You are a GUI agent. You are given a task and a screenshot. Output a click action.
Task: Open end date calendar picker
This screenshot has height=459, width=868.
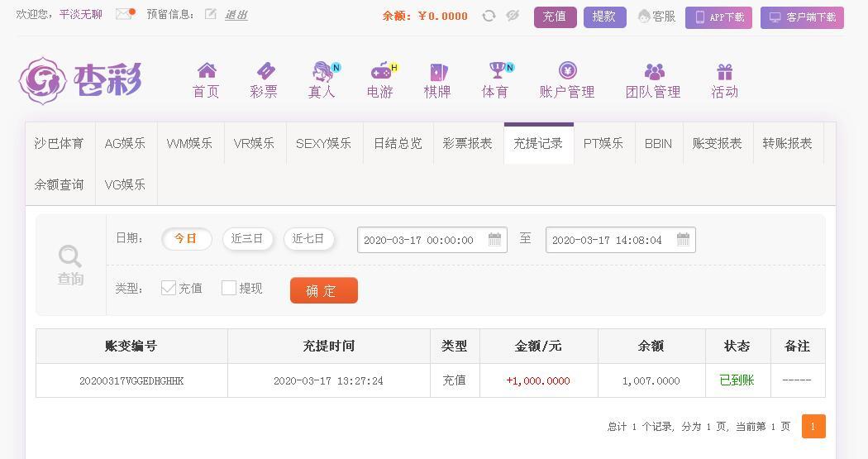click(x=683, y=240)
